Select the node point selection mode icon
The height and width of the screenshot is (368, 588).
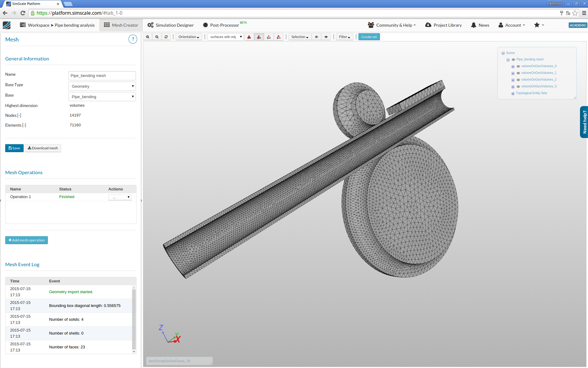pyautogui.click(x=279, y=37)
